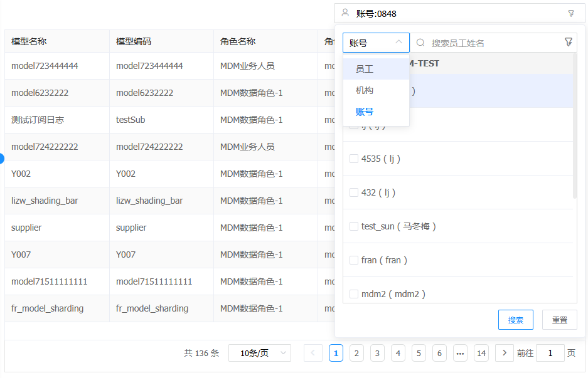This screenshot has height=378, width=588.
Task: Click the 搜索 button
Action: 515,320
